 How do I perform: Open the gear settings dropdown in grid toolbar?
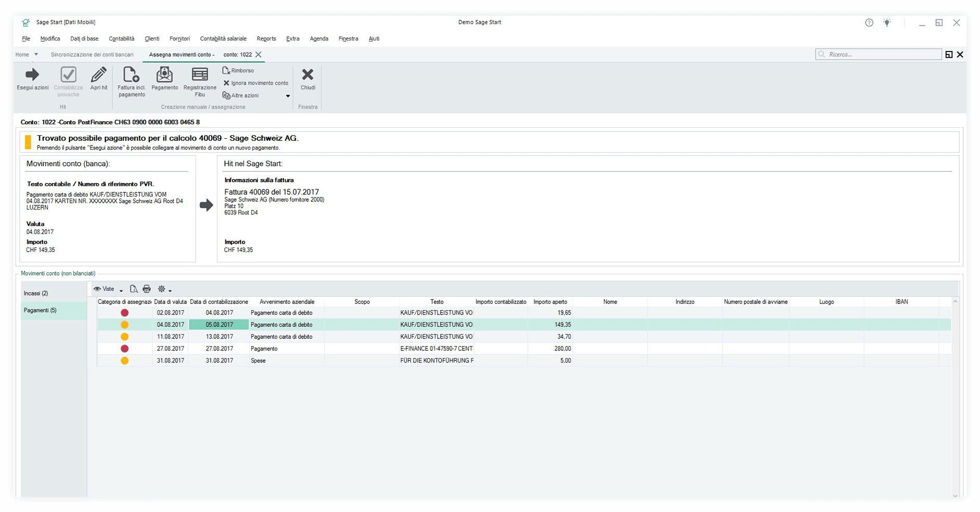164,289
